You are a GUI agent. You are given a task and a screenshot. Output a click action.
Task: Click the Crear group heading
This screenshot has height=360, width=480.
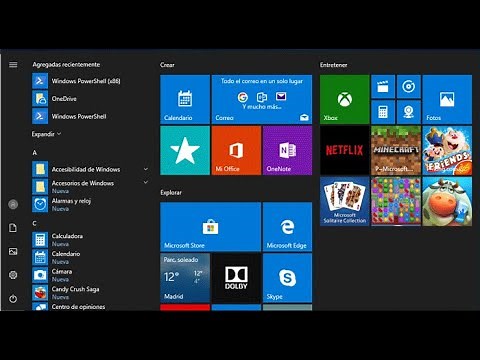[167, 65]
